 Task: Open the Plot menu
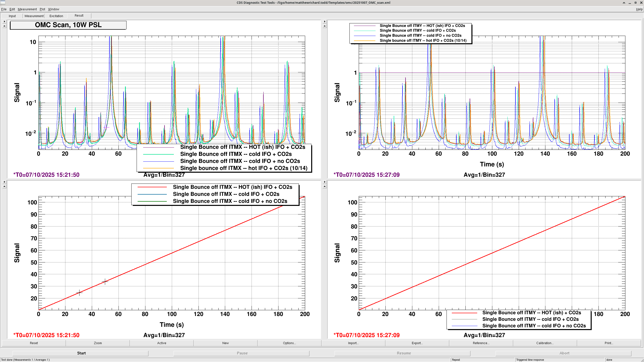(x=42, y=9)
